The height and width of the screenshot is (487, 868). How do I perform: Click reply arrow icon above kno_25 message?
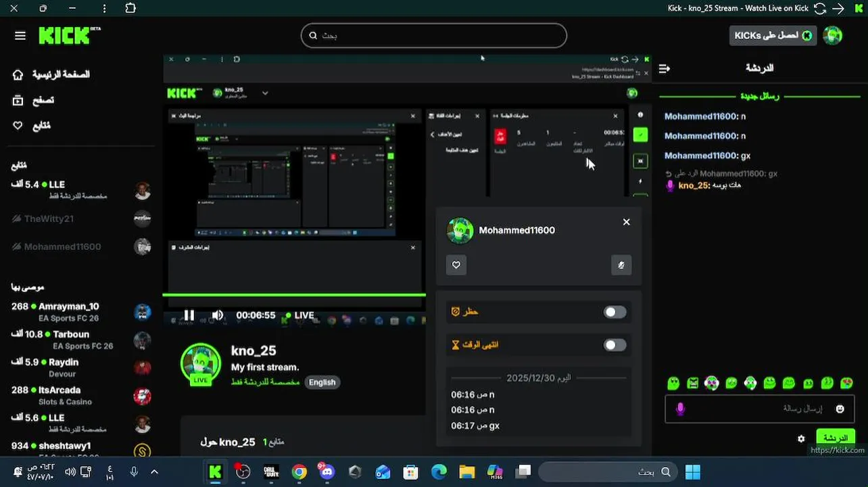tap(668, 174)
